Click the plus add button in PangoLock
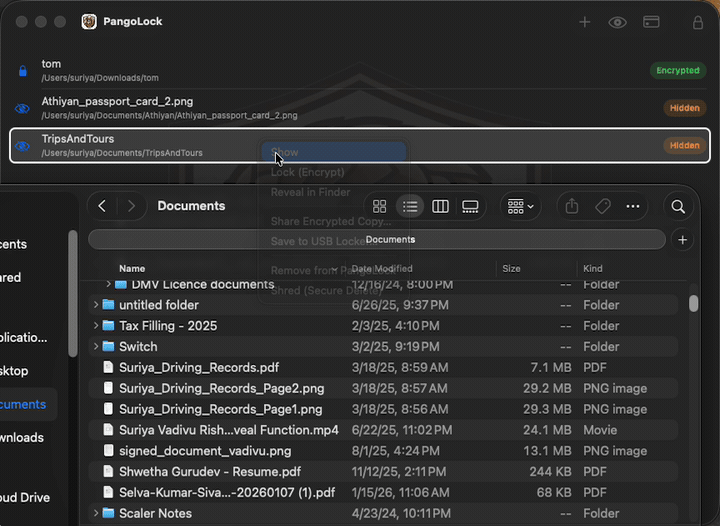 [585, 22]
